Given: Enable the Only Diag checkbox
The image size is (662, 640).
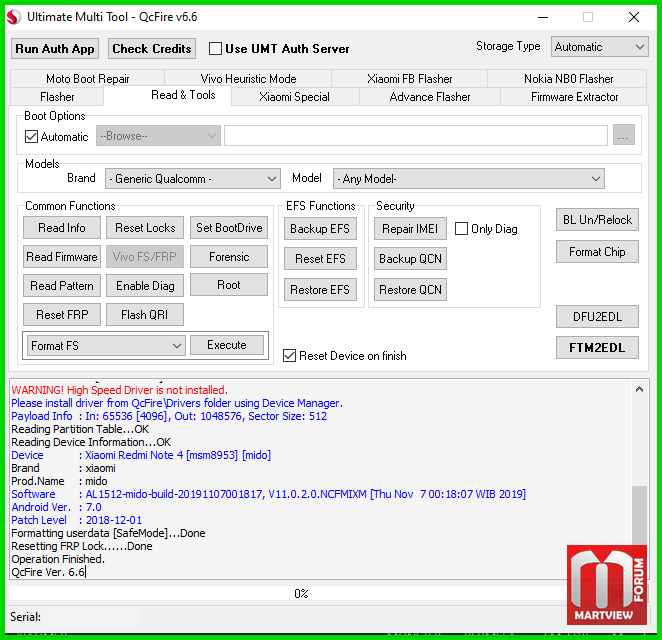Looking at the screenshot, I should 461,228.
